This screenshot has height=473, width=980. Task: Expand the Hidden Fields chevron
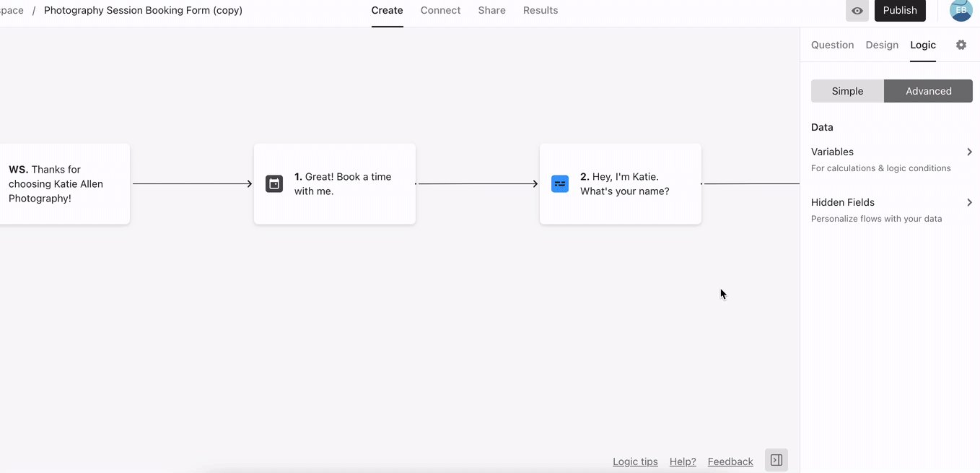(x=969, y=202)
